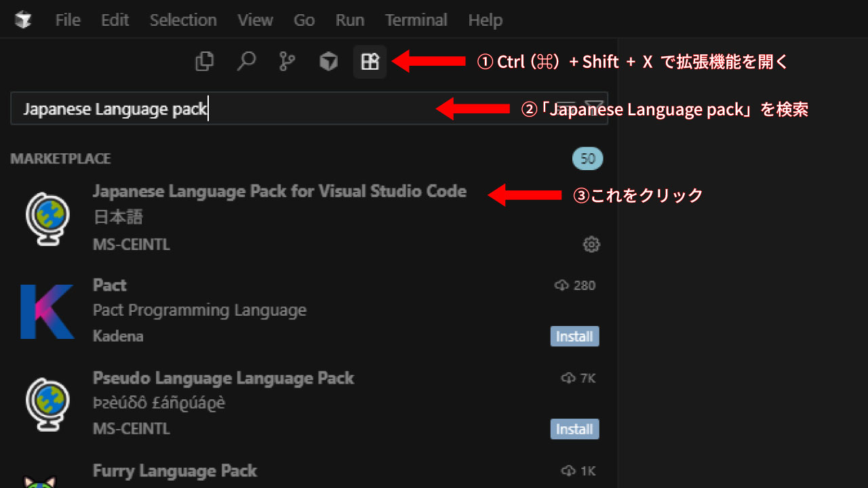The width and height of the screenshot is (868, 488).
Task: Open the File menu
Action: pyautogui.click(x=68, y=20)
